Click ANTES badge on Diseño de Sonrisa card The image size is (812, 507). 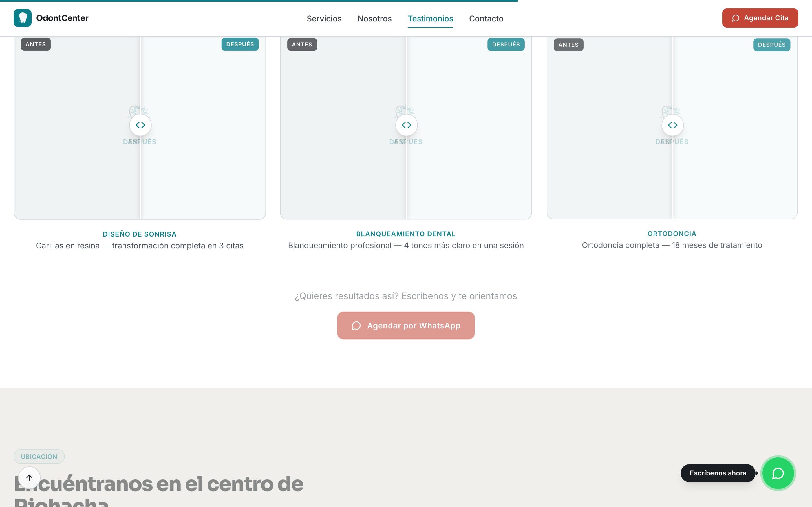[x=36, y=44]
